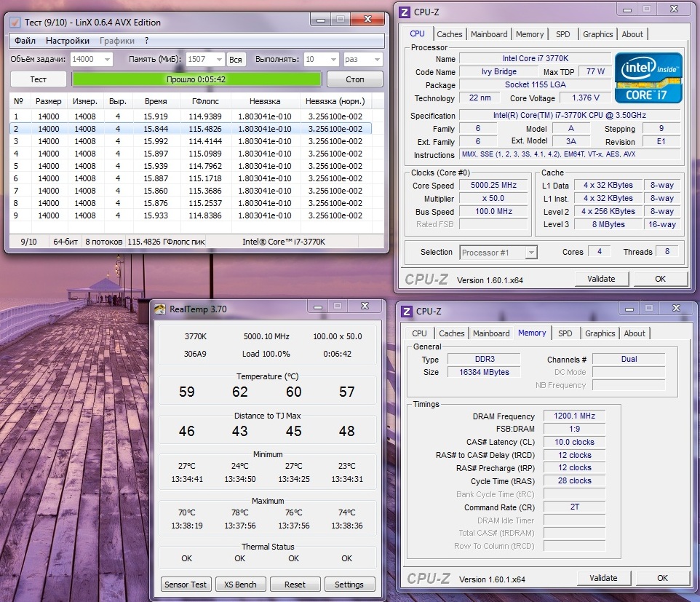The width and height of the screenshot is (700, 602).
Task: Click the Validate button in top CPU-Z
Action: (601, 279)
